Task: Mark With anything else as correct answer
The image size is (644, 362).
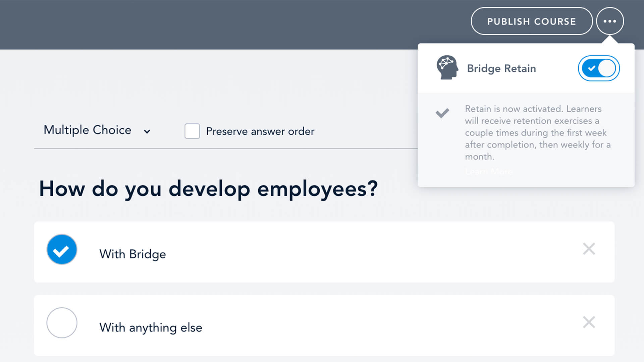Action: [62, 323]
